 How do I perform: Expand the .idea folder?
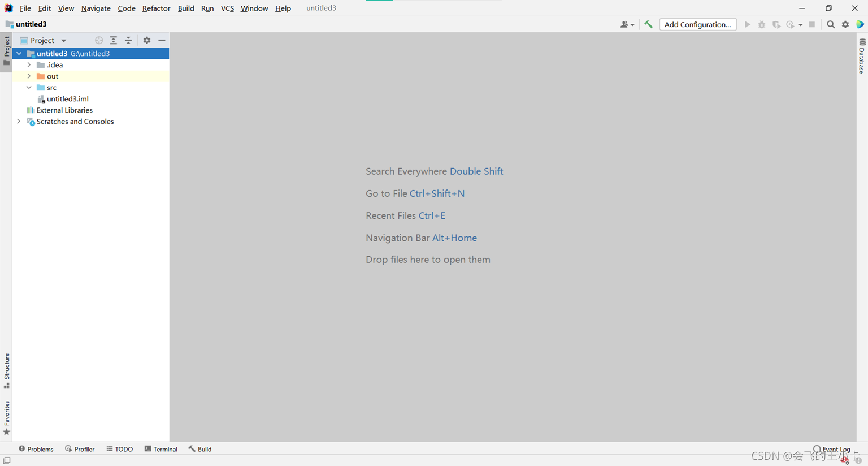click(29, 65)
